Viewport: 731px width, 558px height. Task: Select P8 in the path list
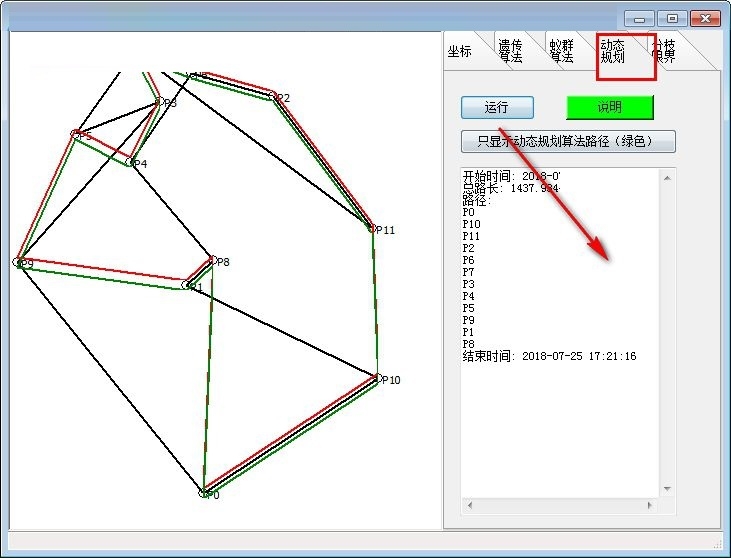click(x=469, y=344)
